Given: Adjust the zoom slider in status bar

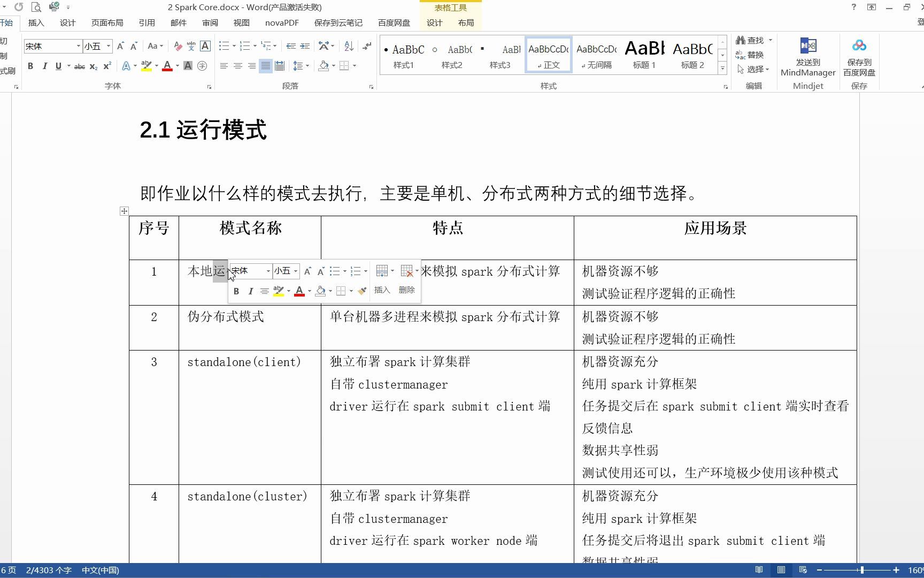Looking at the screenshot, I should [x=862, y=570].
